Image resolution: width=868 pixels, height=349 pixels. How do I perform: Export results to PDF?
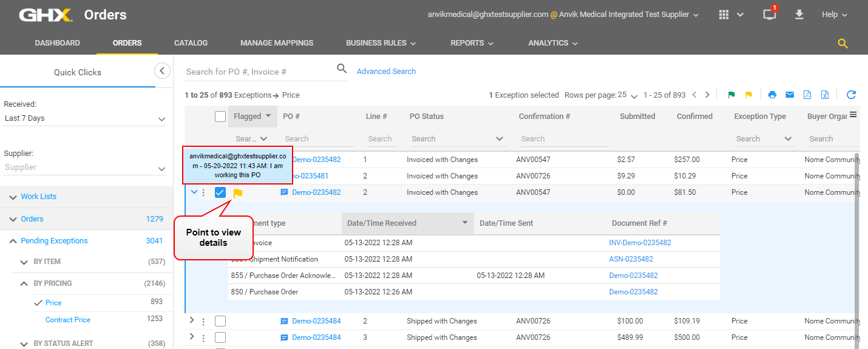click(x=807, y=95)
